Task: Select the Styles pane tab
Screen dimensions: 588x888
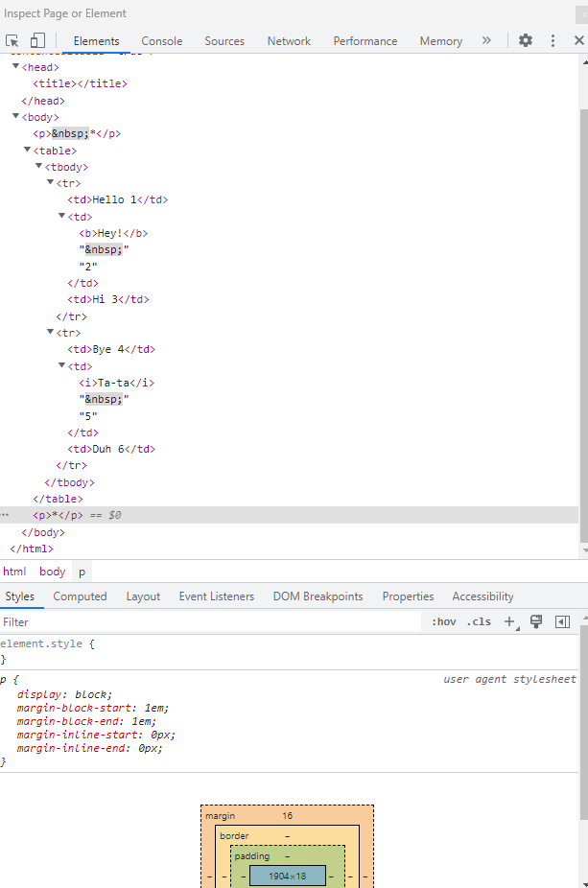Action: 20,596
